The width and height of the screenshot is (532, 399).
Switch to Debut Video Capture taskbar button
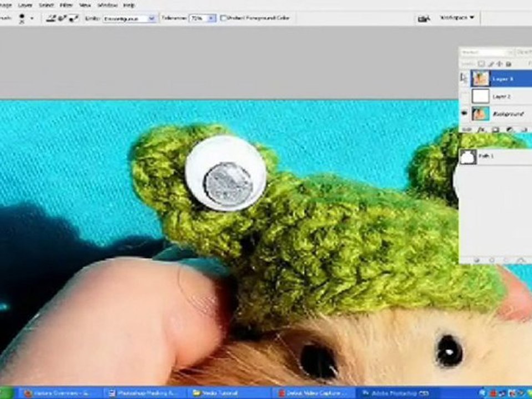(x=315, y=393)
